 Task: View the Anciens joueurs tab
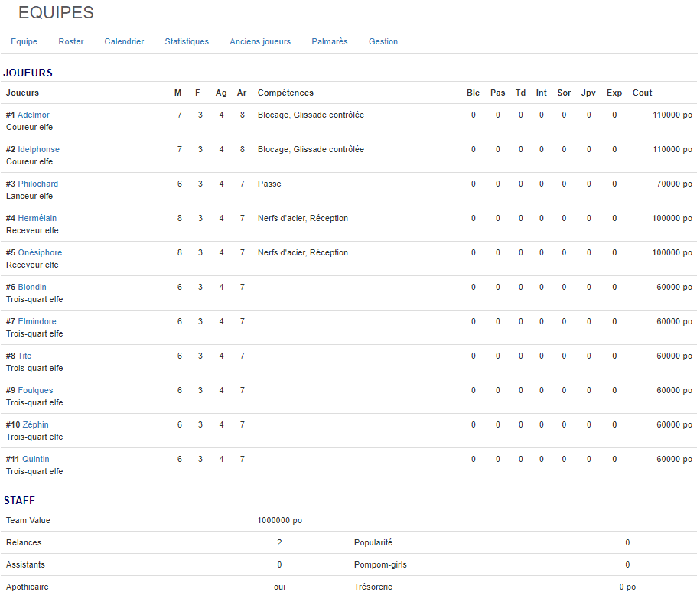[x=260, y=41]
